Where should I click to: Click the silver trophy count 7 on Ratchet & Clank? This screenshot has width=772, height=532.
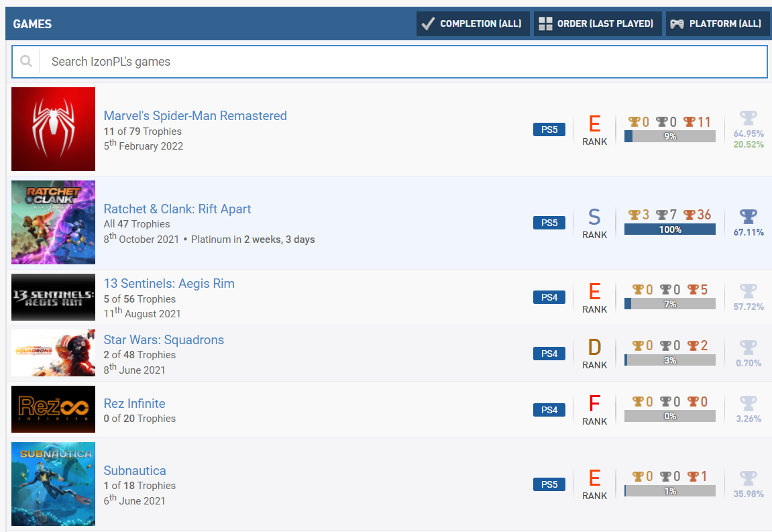point(667,215)
